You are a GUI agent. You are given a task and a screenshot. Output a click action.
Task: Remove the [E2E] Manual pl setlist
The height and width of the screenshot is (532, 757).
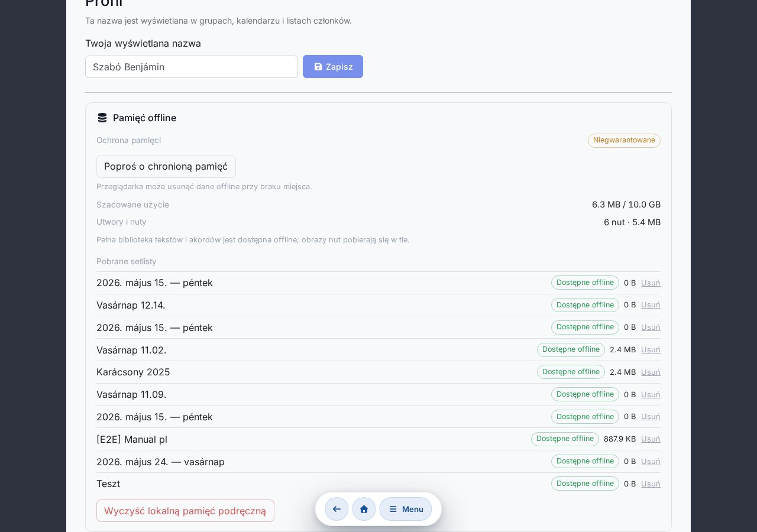tap(651, 439)
